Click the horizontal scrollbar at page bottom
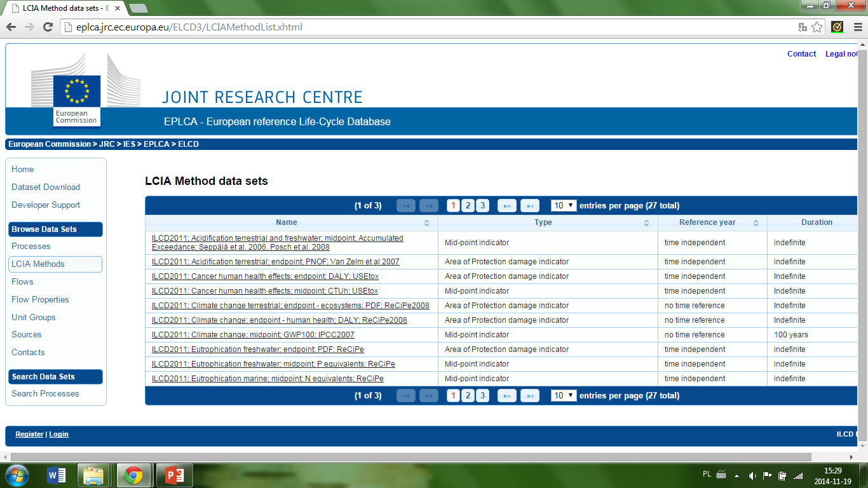This screenshot has width=868, height=488. 411,457
